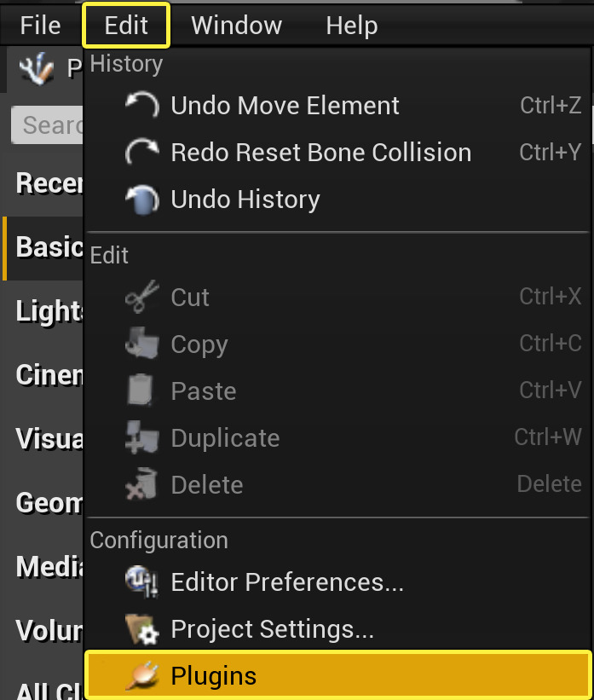The height and width of the screenshot is (700, 594).
Task: Open the Edit menu
Action: pos(125,25)
